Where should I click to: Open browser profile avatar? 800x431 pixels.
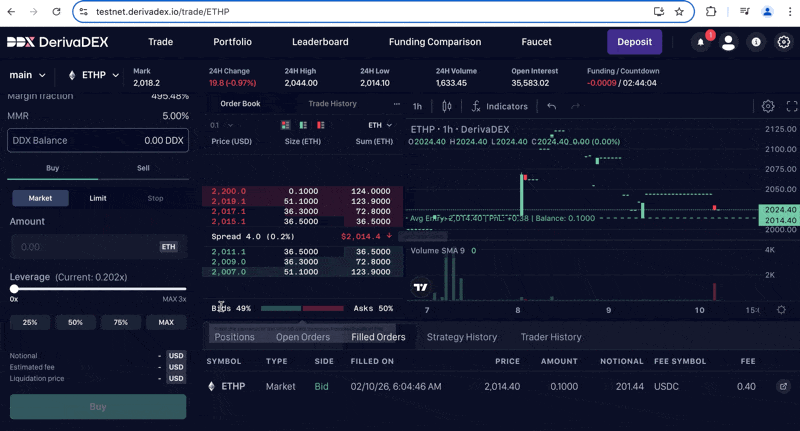pos(767,11)
